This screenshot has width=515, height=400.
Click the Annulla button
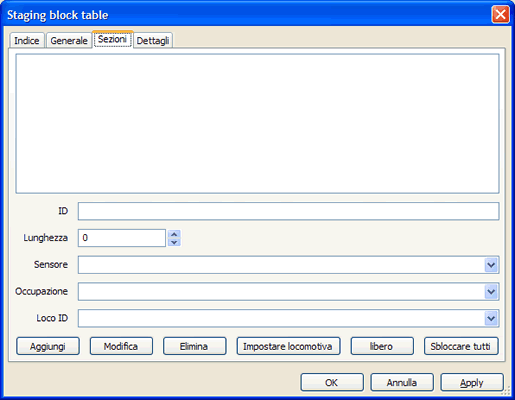(x=402, y=382)
